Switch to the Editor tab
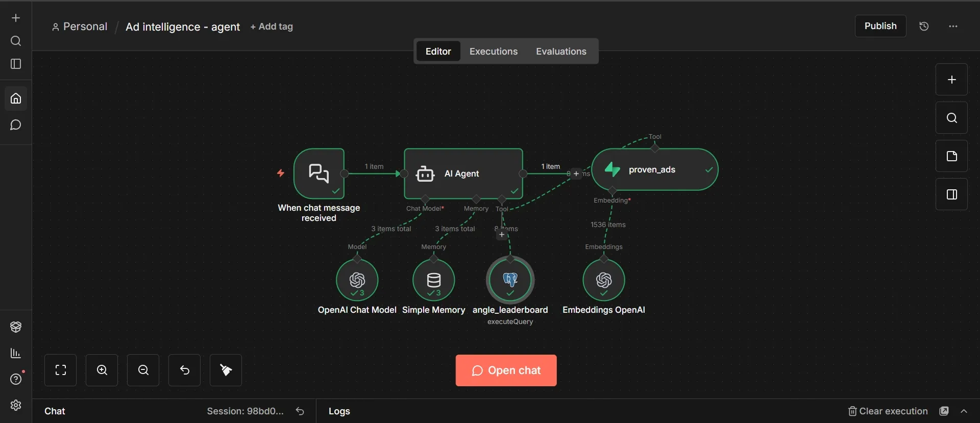 (x=438, y=51)
